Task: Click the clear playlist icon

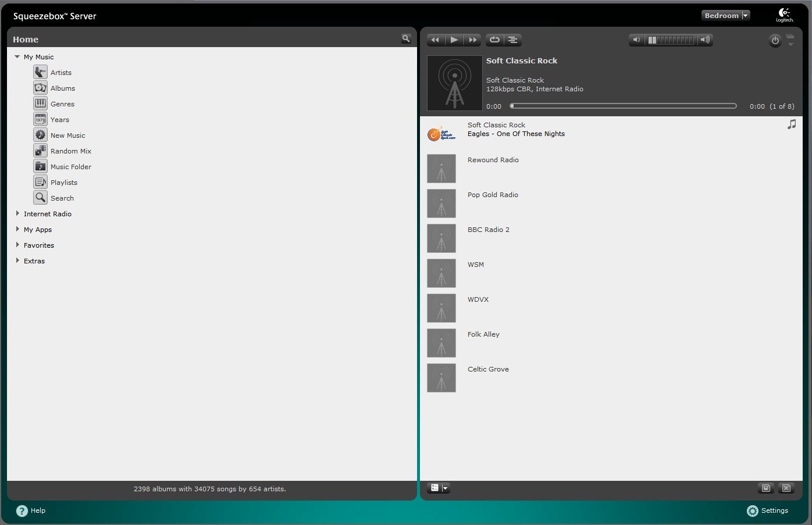Action: click(x=786, y=488)
